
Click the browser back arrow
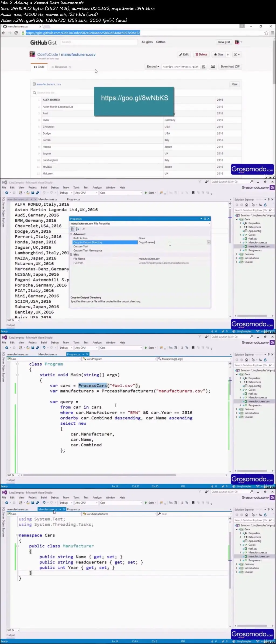(4, 33)
